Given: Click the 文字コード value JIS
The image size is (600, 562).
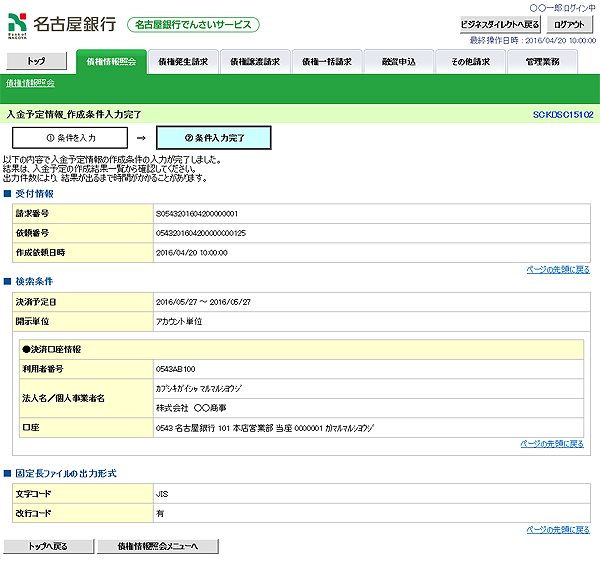Looking at the screenshot, I should 162,494.
